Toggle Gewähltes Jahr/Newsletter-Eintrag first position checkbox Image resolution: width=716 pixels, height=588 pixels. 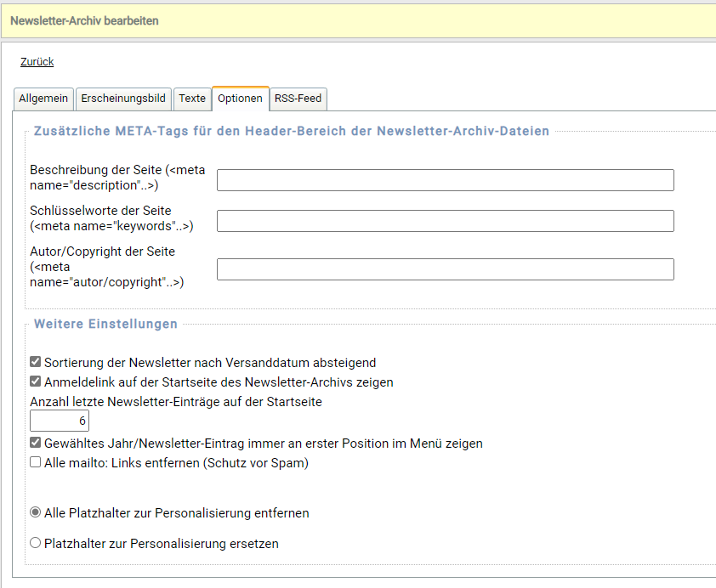[36, 444]
